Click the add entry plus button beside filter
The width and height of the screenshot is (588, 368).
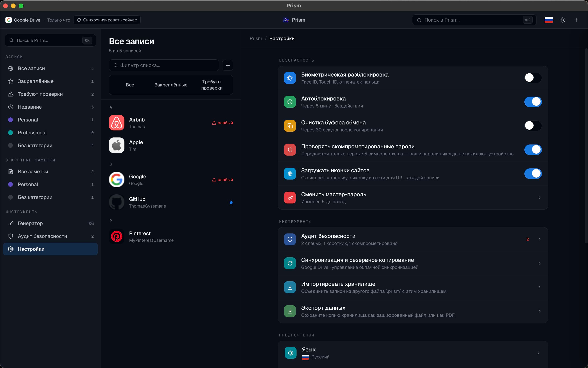[x=228, y=65]
